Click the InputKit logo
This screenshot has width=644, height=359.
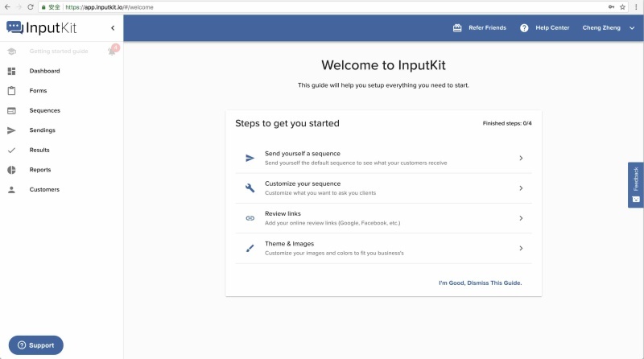click(x=42, y=27)
